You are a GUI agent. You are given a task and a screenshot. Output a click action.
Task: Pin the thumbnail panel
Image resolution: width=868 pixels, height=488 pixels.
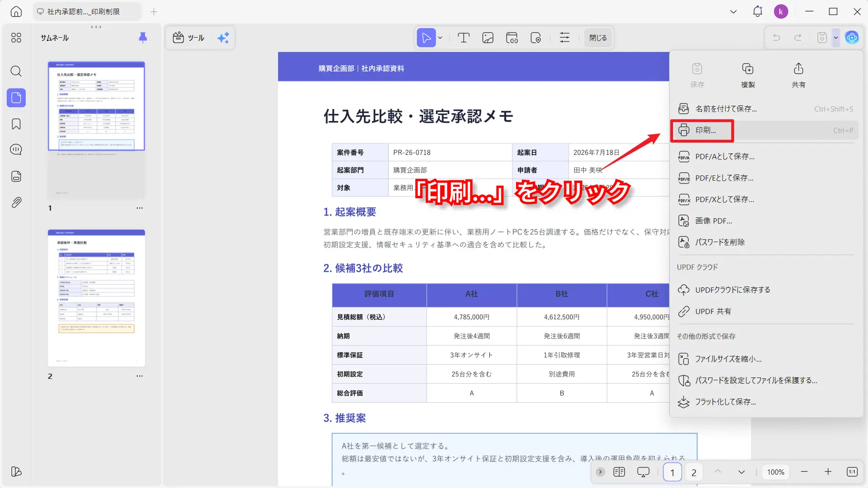(143, 38)
